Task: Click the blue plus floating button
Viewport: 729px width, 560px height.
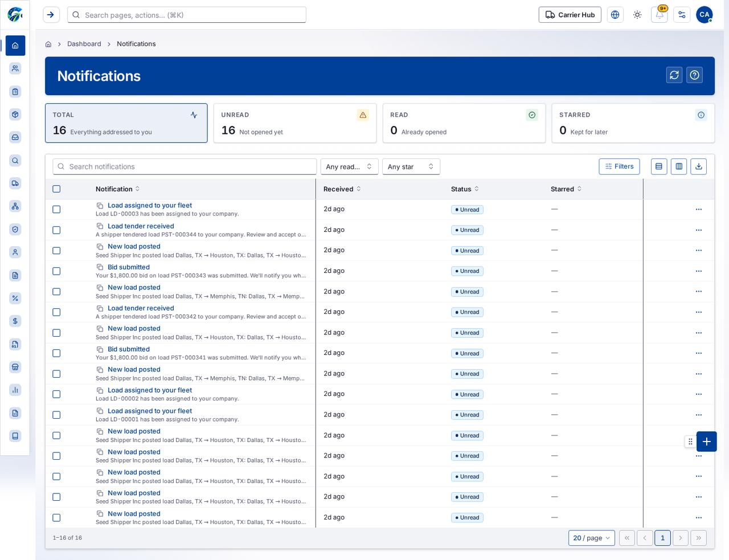Action: click(706, 442)
